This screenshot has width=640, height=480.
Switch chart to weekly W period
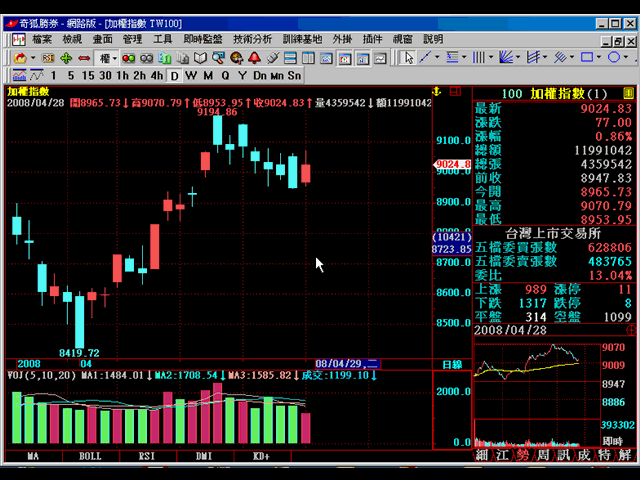191,76
